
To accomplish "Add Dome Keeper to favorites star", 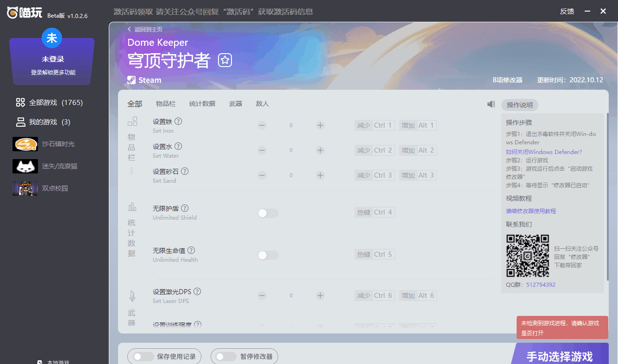I will (x=225, y=60).
